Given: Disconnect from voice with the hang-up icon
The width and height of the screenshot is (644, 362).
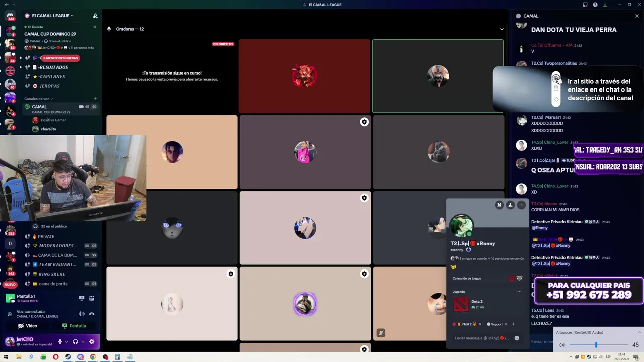Looking at the screenshot, I should click(x=92, y=314).
